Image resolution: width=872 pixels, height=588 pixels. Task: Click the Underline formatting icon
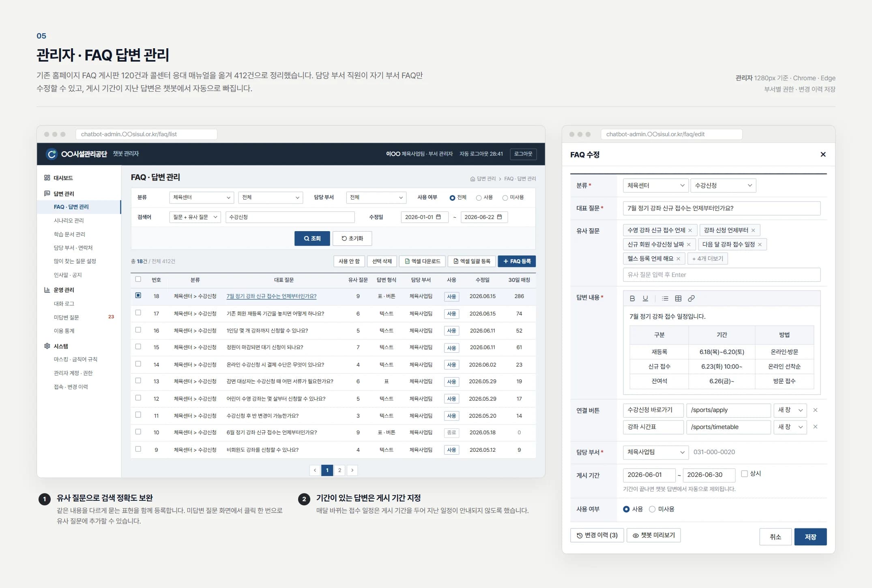pyautogui.click(x=645, y=298)
